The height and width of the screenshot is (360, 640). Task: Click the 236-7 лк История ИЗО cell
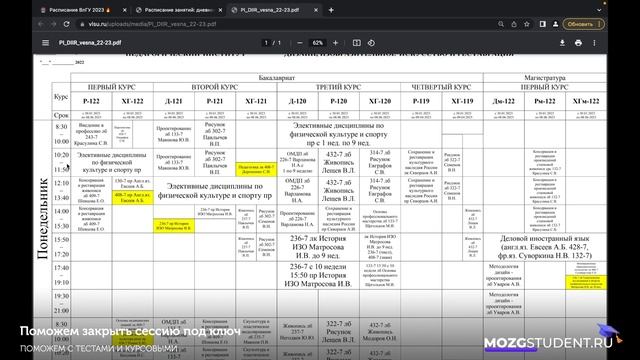[x=318, y=247]
